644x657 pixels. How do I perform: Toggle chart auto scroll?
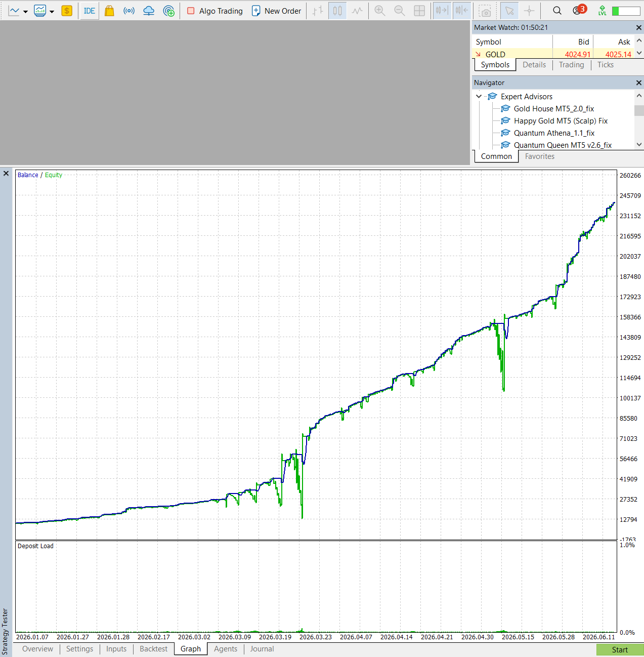442,11
